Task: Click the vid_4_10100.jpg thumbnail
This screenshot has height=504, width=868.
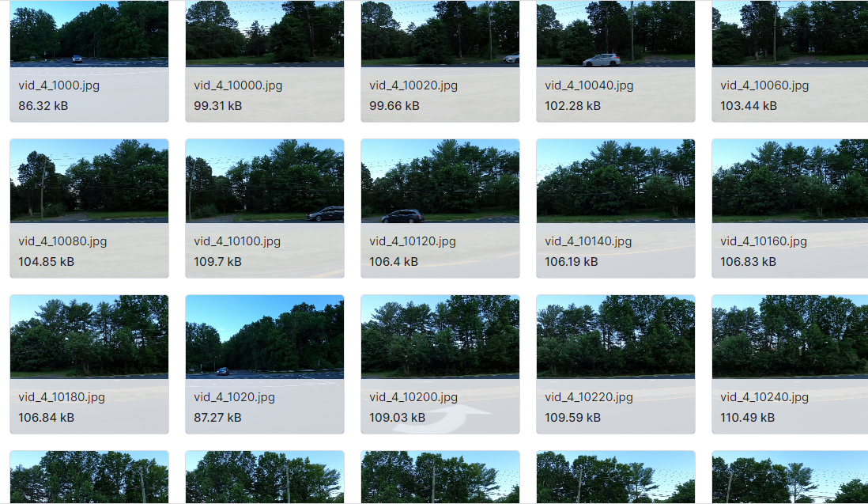Action: (265, 180)
